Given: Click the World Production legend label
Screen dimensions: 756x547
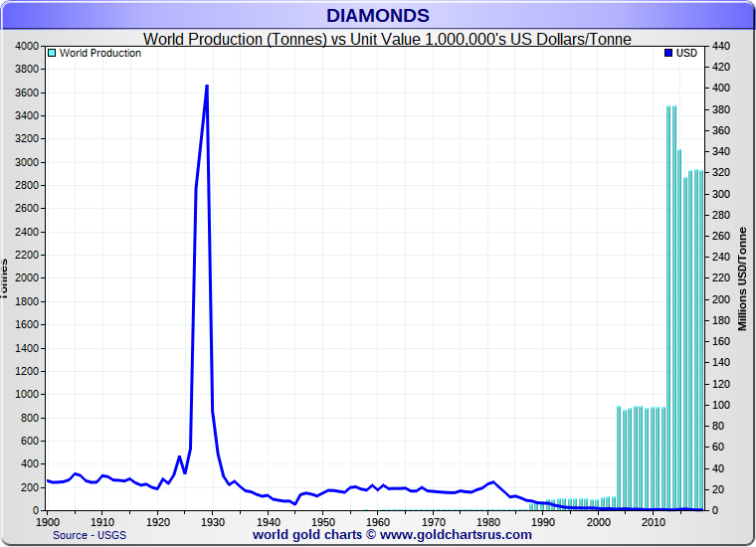Looking at the screenshot, I should 100,53.
